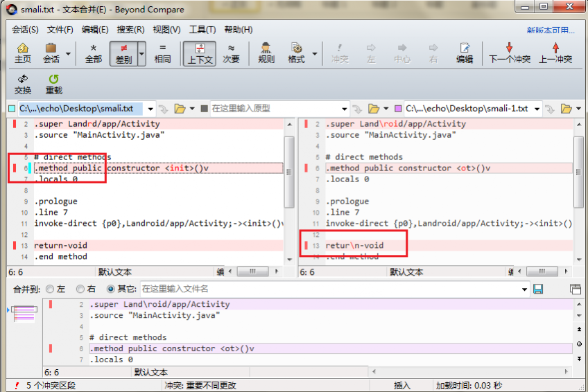The image size is (588, 392).
Task: Click right pane line 2 .super Land\roid
Action: pyautogui.click(x=449, y=124)
